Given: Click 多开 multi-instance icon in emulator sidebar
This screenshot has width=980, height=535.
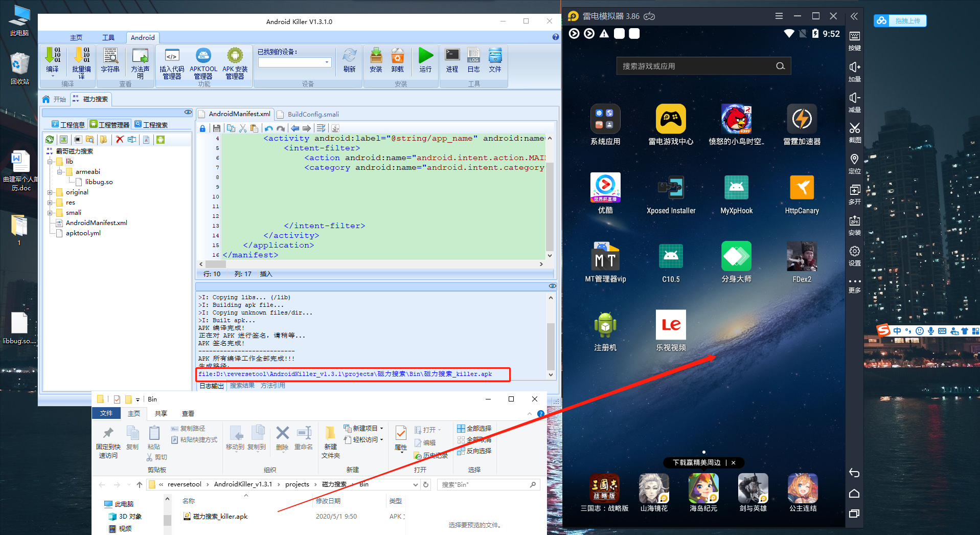Looking at the screenshot, I should 855,194.
